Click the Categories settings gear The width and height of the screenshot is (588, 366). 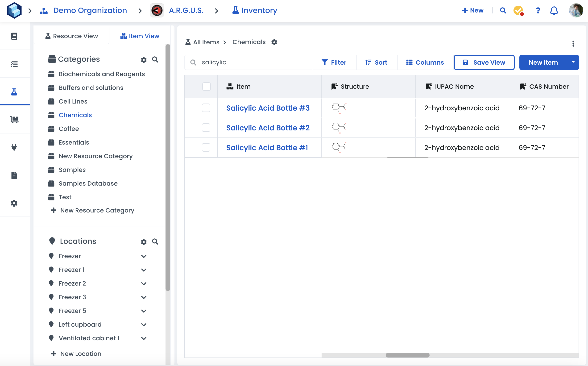[x=144, y=60]
